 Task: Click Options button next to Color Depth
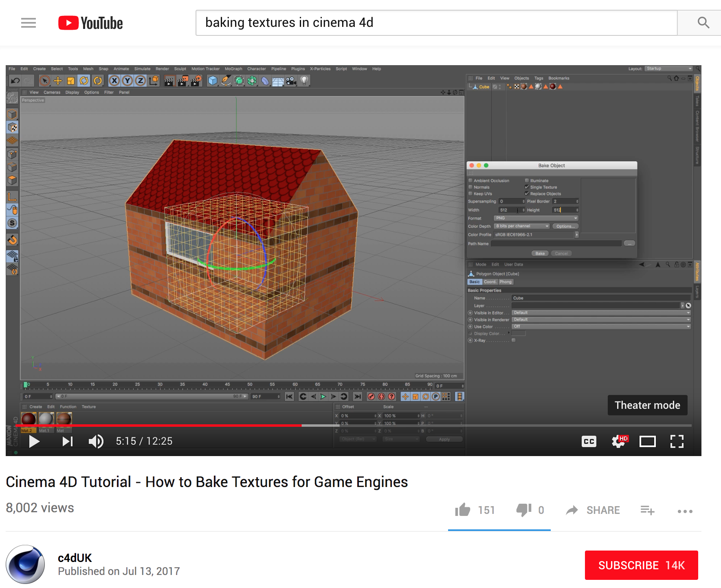tap(565, 226)
